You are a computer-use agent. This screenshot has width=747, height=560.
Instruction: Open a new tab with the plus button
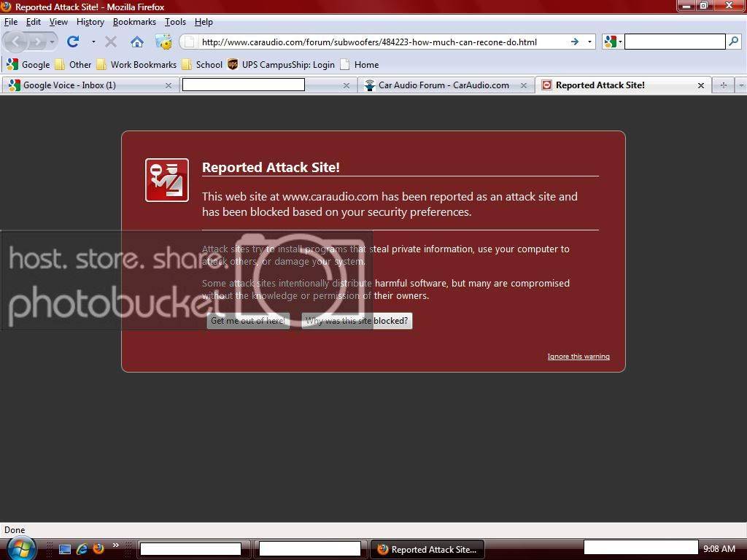tap(724, 85)
